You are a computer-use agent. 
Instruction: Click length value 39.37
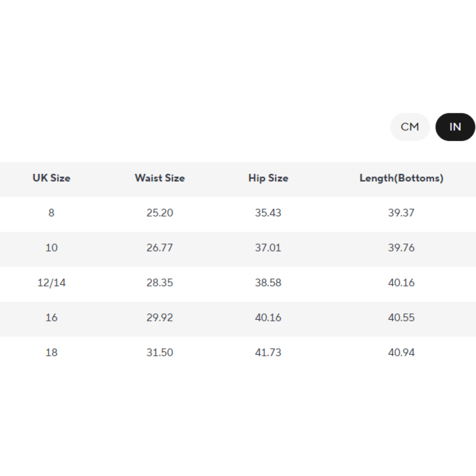pyautogui.click(x=401, y=213)
